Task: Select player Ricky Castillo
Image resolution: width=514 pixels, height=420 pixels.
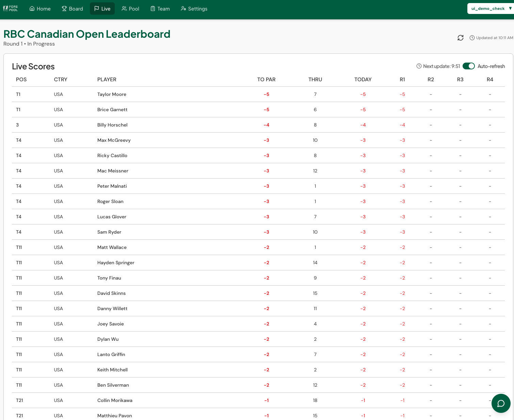Action: pos(112,155)
